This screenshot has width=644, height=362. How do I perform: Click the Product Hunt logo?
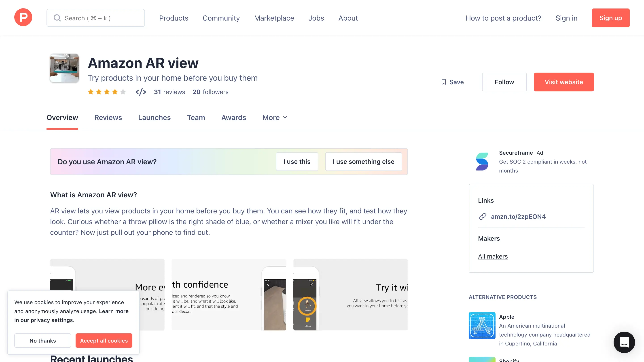23,17
